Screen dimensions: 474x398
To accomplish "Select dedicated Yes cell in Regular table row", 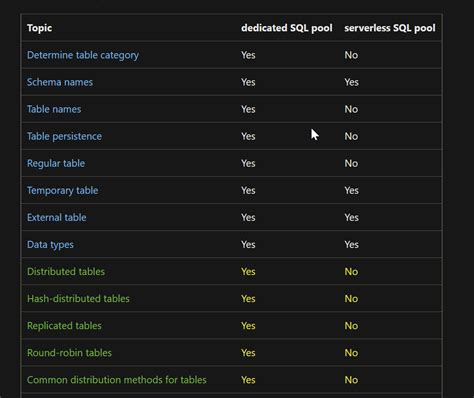I will coord(248,163).
